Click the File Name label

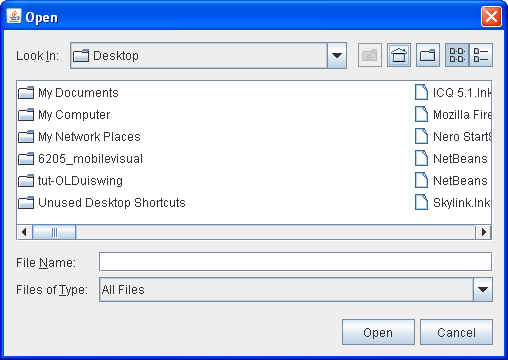tap(46, 263)
